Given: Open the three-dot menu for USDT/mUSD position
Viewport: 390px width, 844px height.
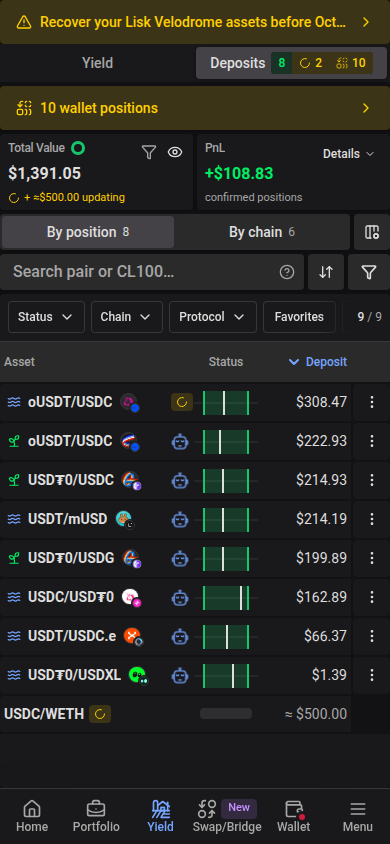Looking at the screenshot, I should point(371,519).
